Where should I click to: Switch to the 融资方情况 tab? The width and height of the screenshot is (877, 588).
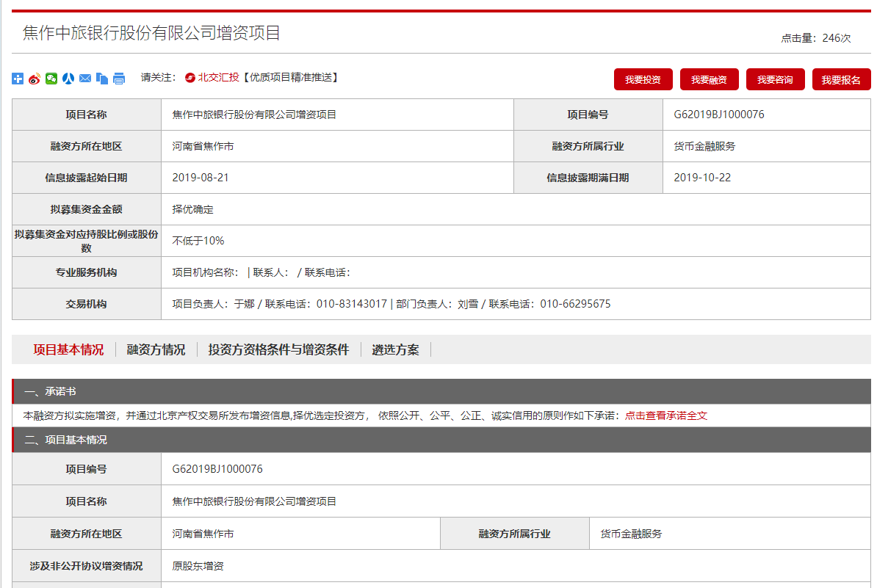click(157, 349)
